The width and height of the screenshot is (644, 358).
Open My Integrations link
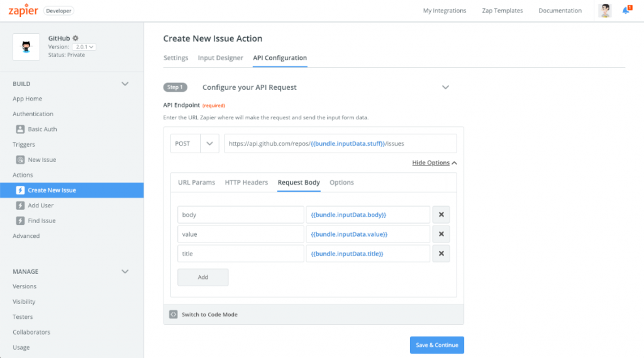coord(445,11)
